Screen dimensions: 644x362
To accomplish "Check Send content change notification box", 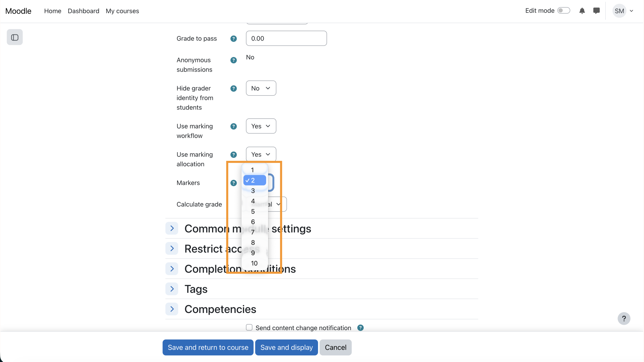I will [x=249, y=327].
